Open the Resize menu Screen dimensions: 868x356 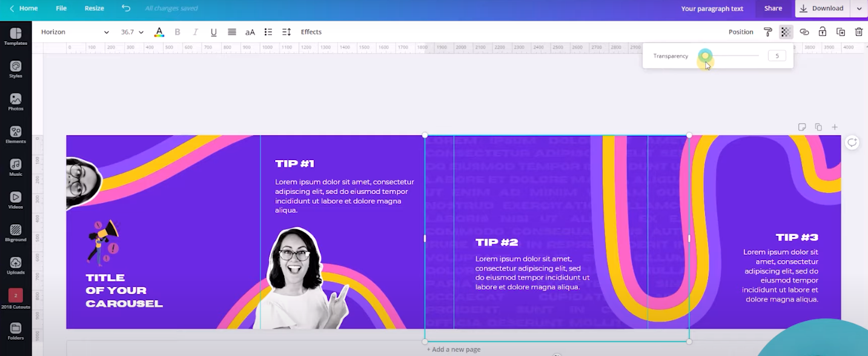click(94, 8)
